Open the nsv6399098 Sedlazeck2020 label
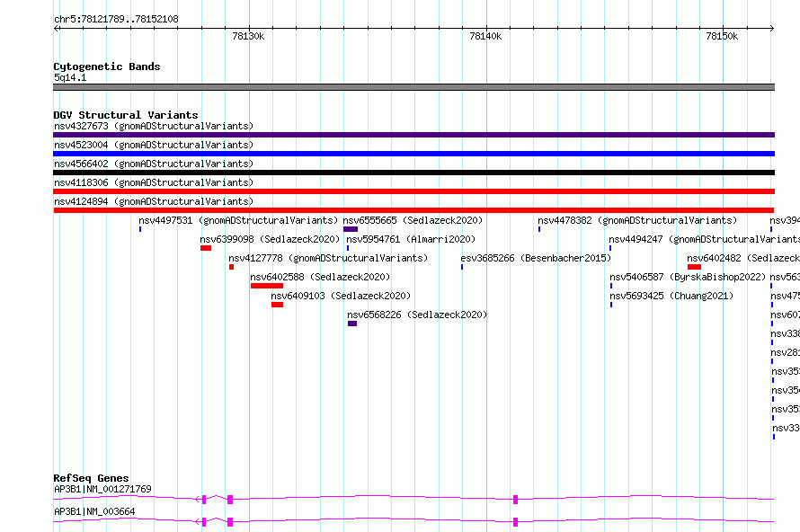The height and width of the screenshot is (532, 800). 270,239
